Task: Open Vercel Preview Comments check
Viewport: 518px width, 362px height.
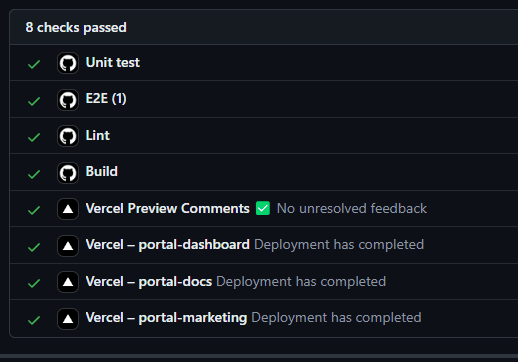Action: click(x=168, y=208)
